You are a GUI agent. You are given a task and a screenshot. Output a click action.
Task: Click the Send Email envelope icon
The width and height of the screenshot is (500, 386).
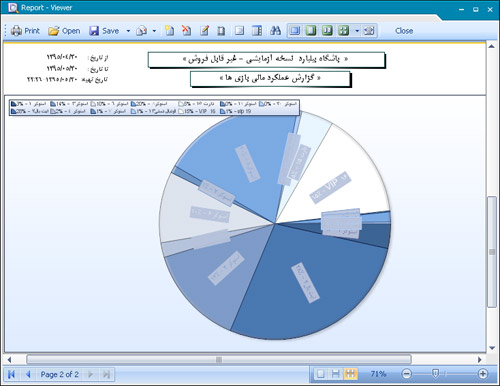click(x=142, y=31)
